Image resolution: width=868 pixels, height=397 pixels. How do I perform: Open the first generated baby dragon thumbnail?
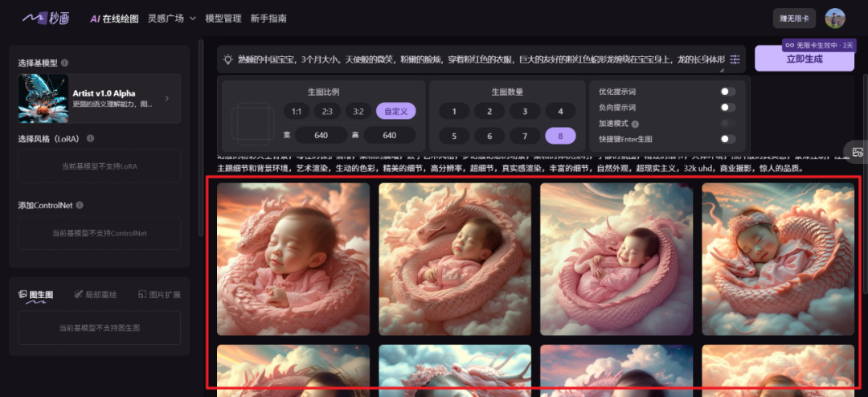(293, 259)
